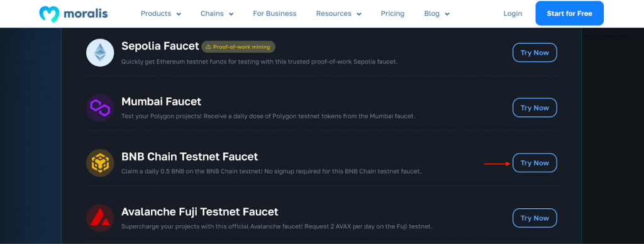Open the Blog menu label

coord(431,14)
